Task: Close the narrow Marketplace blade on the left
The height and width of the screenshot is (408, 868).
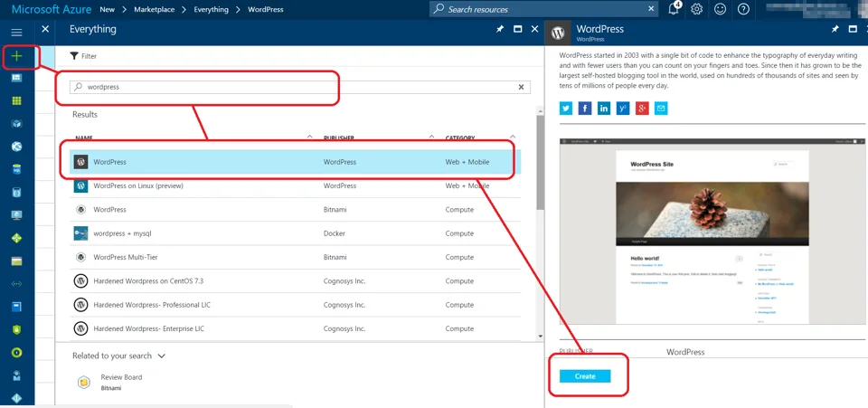Action: tap(45, 29)
